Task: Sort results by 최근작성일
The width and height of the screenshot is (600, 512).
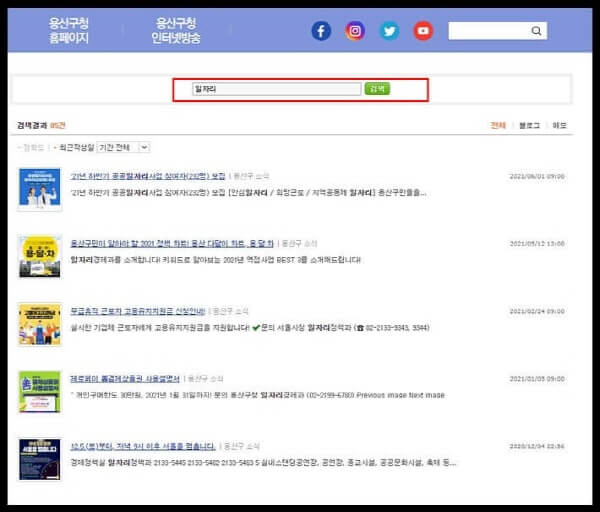Action: [x=75, y=147]
